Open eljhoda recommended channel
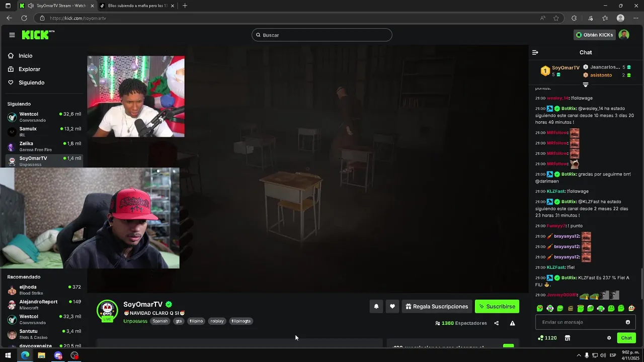The image size is (644, 362). (x=44, y=290)
